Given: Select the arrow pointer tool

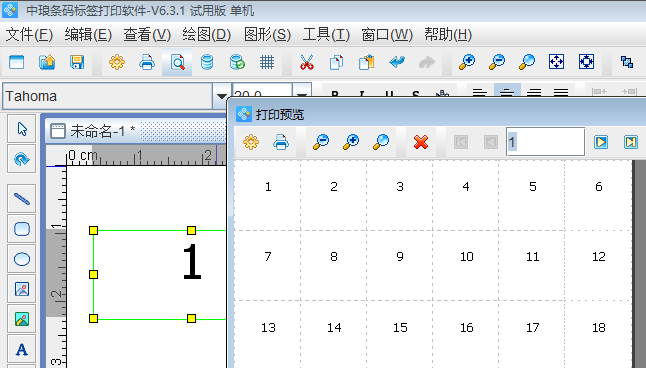Looking at the screenshot, I should click(x=22, y=129).
